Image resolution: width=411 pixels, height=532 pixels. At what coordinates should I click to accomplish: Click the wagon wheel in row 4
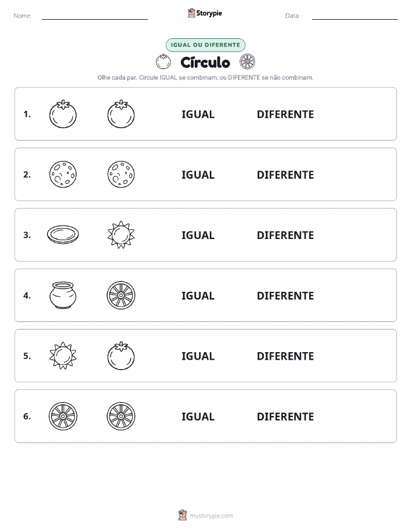[121, 295]
